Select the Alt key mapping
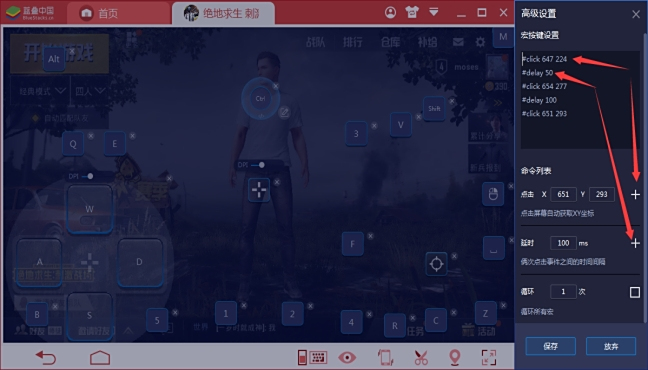The image size is (648, 370). click(54, 59)
